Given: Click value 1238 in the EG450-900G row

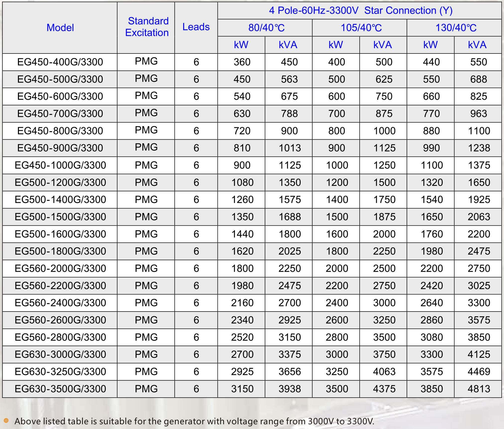Looking at the screenshot, I should click(x=479, y=148).
